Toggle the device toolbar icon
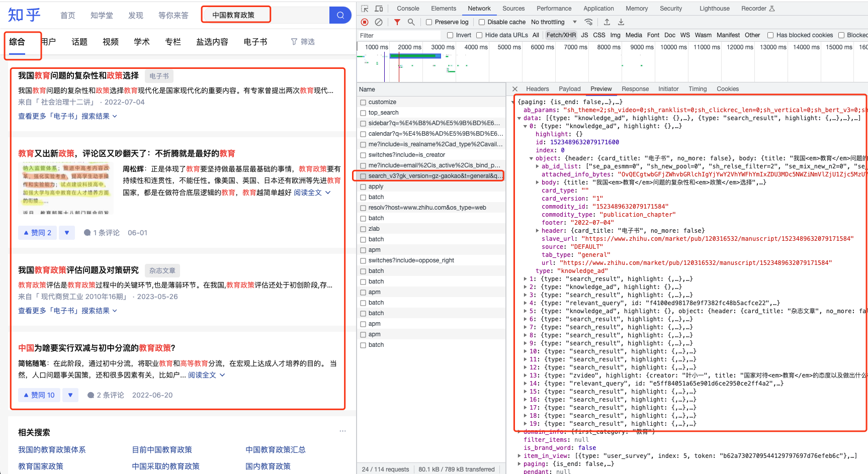The image size is (868, 474). (379, 9)
